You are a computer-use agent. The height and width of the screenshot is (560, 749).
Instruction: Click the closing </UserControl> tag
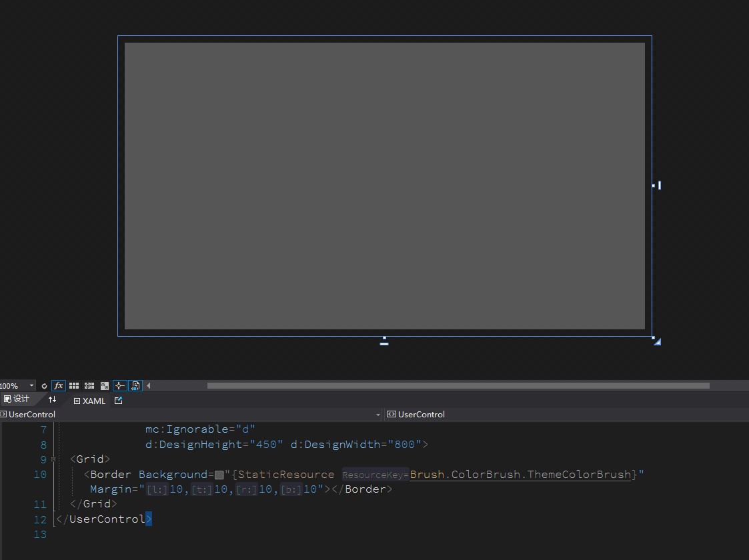click(104, 519)
